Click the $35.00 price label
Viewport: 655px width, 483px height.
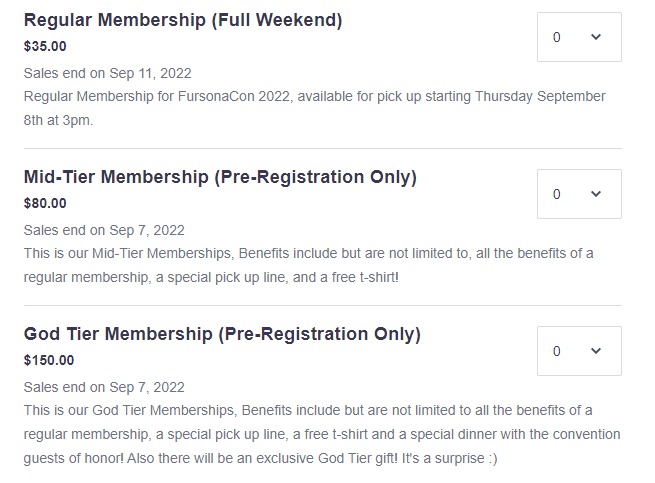(45, 46)
